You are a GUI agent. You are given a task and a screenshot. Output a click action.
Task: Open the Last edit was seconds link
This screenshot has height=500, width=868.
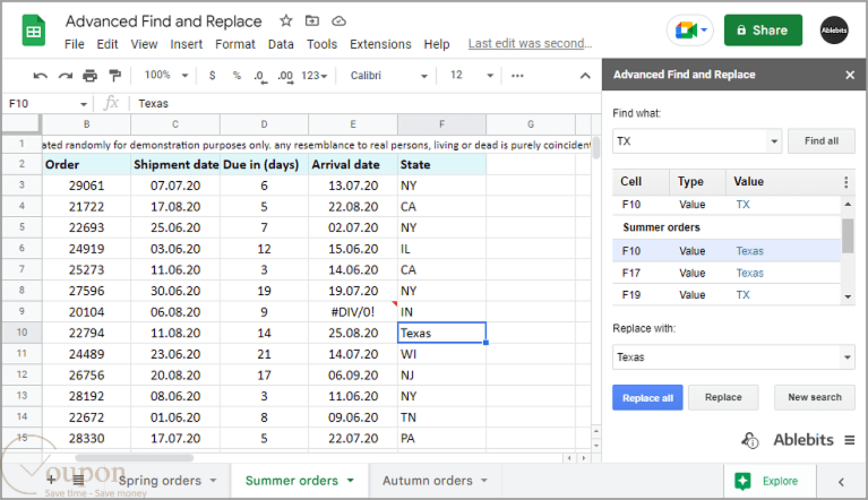[x=530, y=44]
